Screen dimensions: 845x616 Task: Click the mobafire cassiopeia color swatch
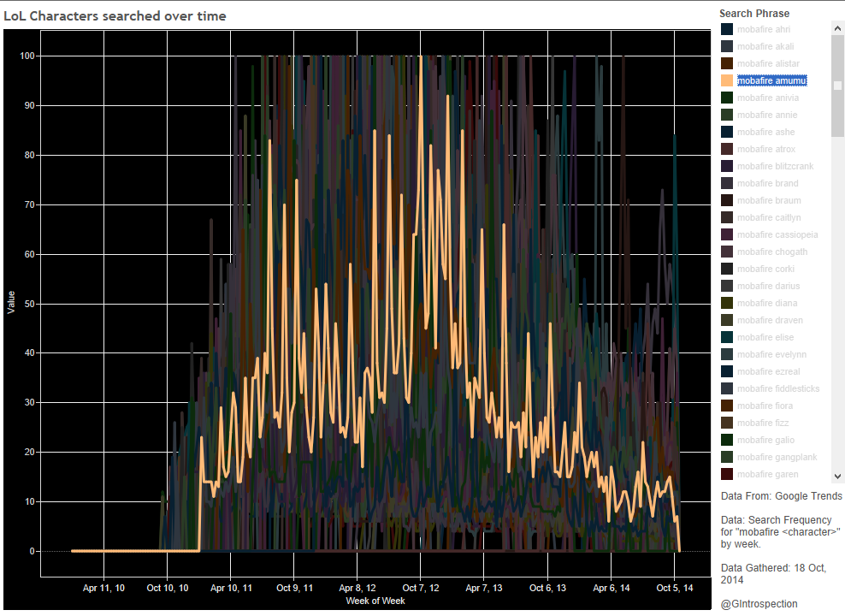[727, 234]
